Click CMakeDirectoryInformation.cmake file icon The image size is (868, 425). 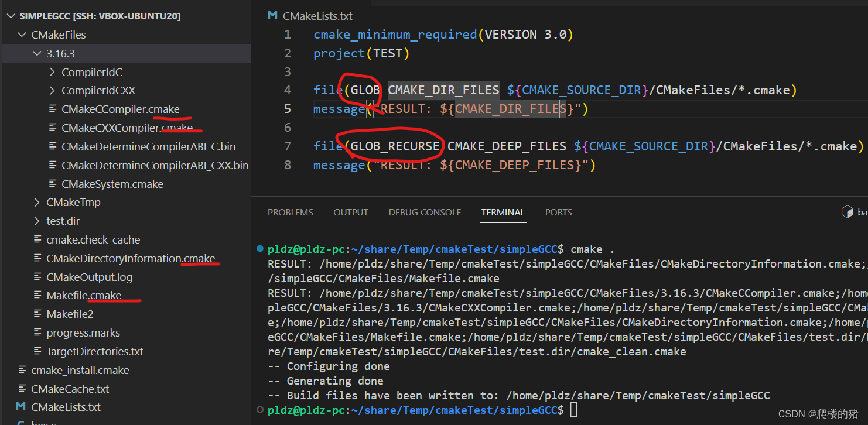(x=38, y=259)
